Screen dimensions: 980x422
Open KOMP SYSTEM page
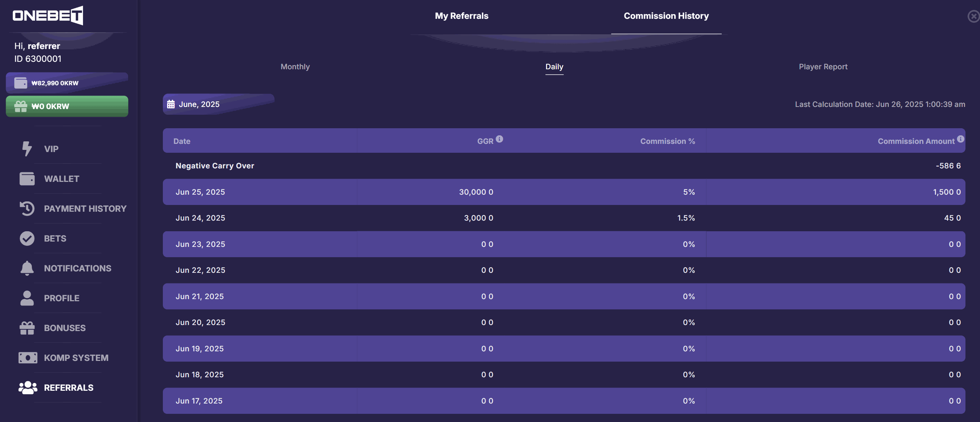(x=76, y=358)
